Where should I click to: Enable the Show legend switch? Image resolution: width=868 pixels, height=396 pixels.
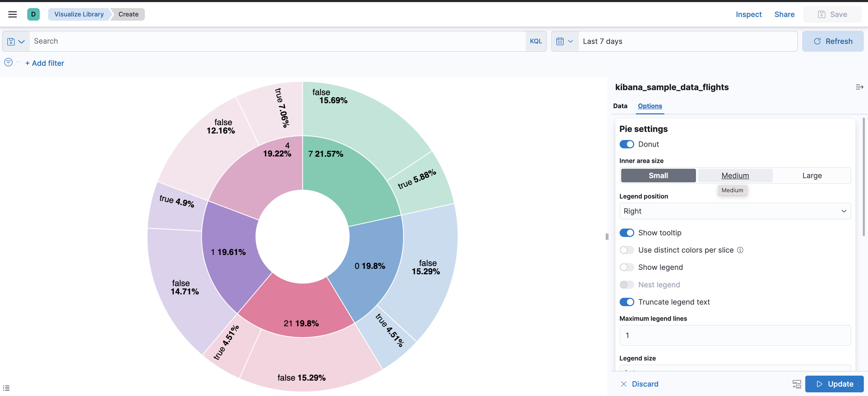626,267
